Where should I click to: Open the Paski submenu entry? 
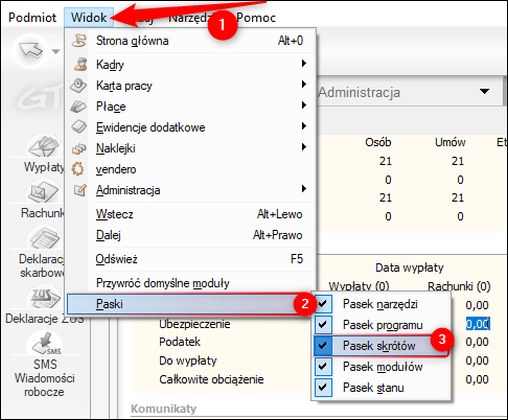coord(189,304)
